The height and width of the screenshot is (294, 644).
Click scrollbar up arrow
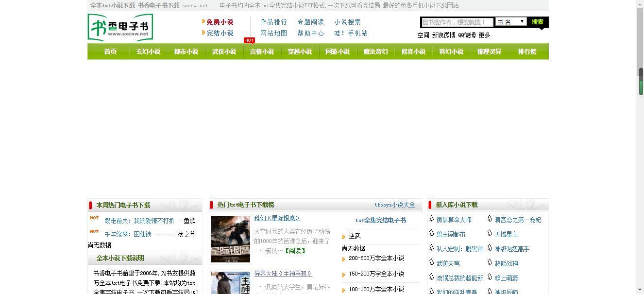641,4
